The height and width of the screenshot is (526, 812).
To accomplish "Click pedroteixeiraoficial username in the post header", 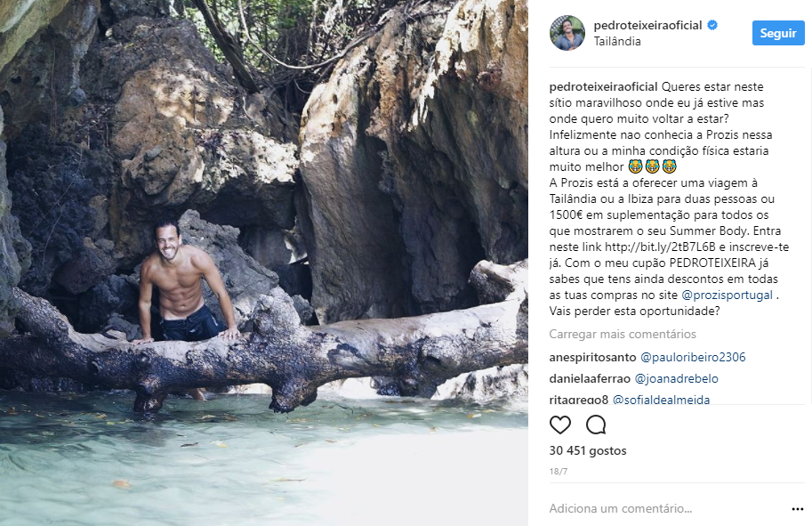I will tap(648, 26).
